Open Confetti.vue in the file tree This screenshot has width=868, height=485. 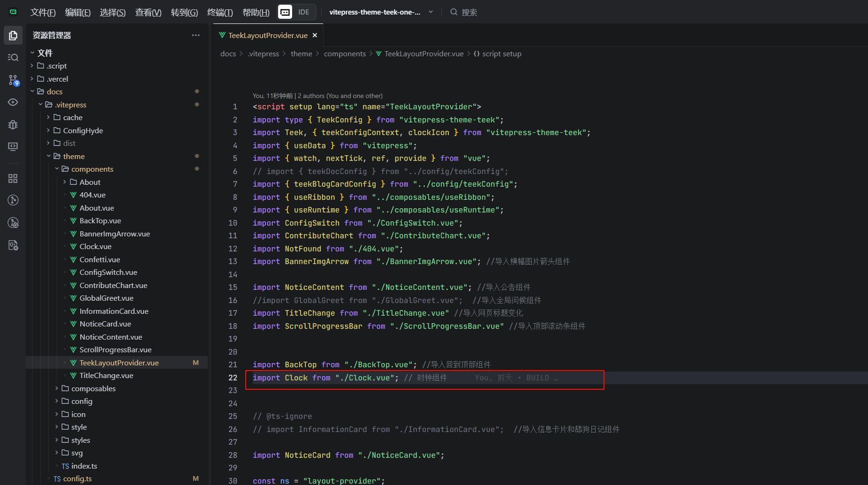pos(100,259)
